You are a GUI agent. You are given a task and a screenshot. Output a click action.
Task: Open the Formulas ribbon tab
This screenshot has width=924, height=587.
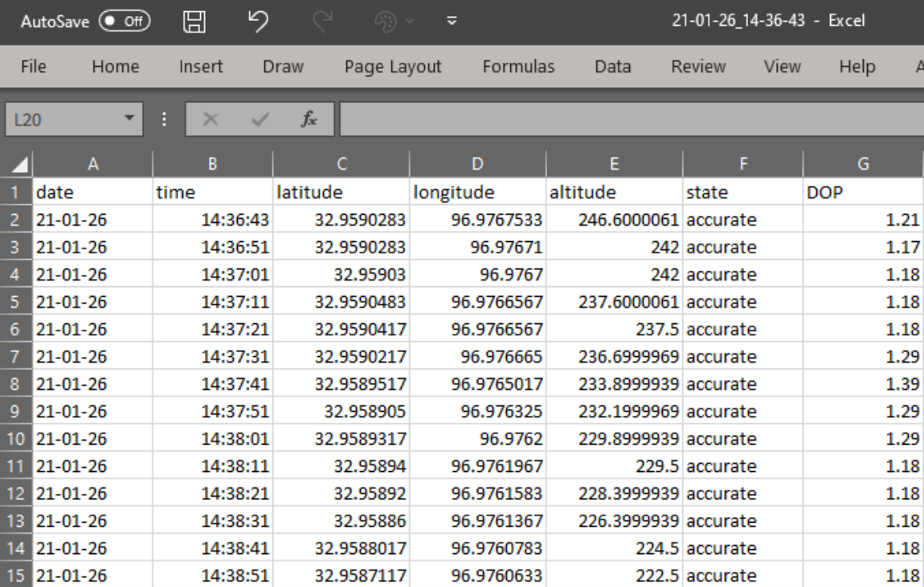pos(518,68)
